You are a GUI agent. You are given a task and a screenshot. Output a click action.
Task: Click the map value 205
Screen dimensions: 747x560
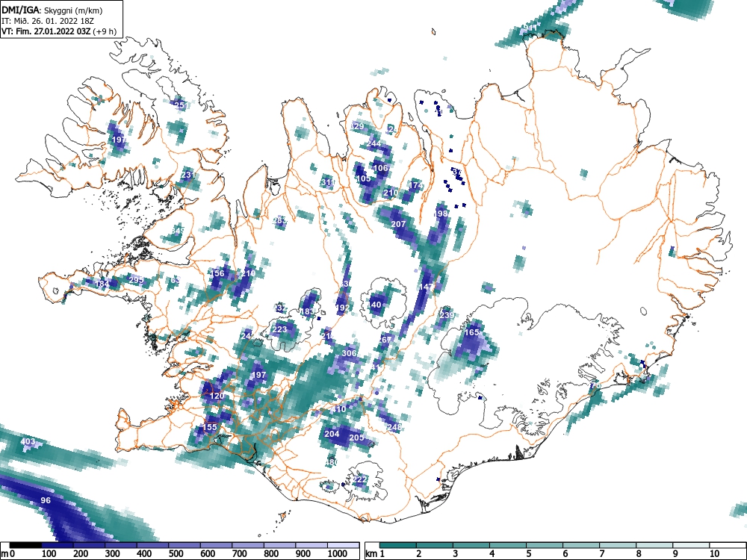[x=357, y=438]
